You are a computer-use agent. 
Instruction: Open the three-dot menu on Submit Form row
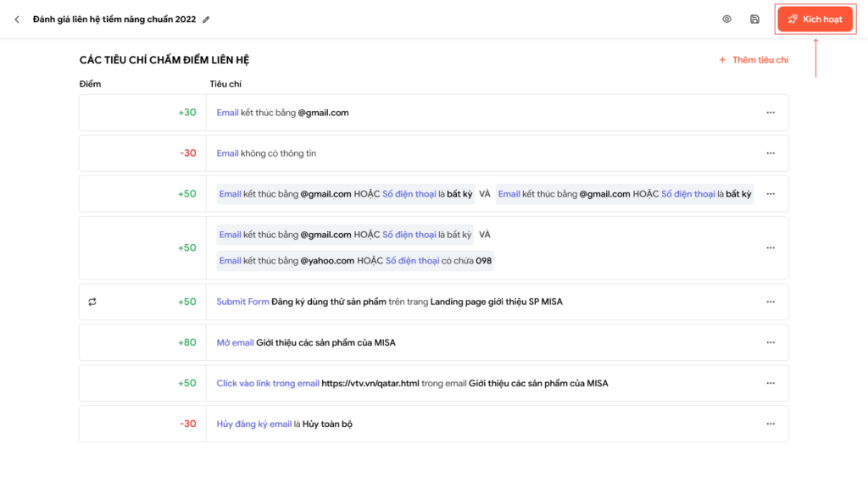[771, 302]
